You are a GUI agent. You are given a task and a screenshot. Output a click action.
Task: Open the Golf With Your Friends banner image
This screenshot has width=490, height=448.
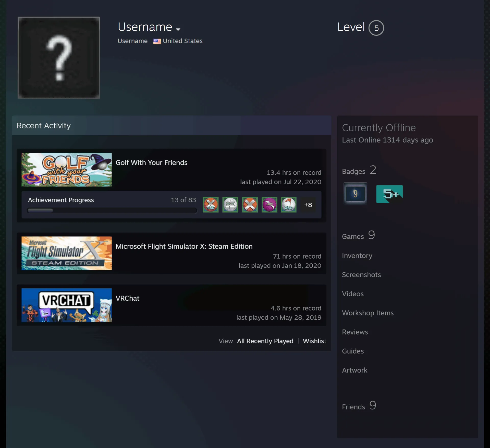(67, 170)
